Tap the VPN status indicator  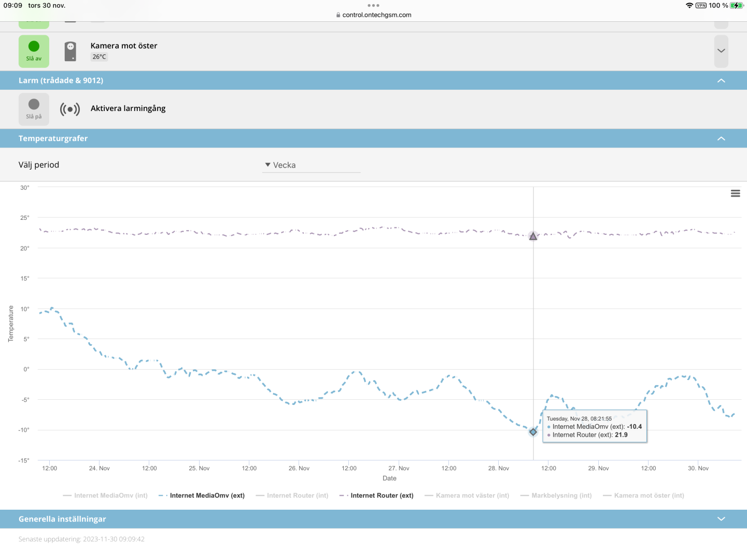(701, 6)
